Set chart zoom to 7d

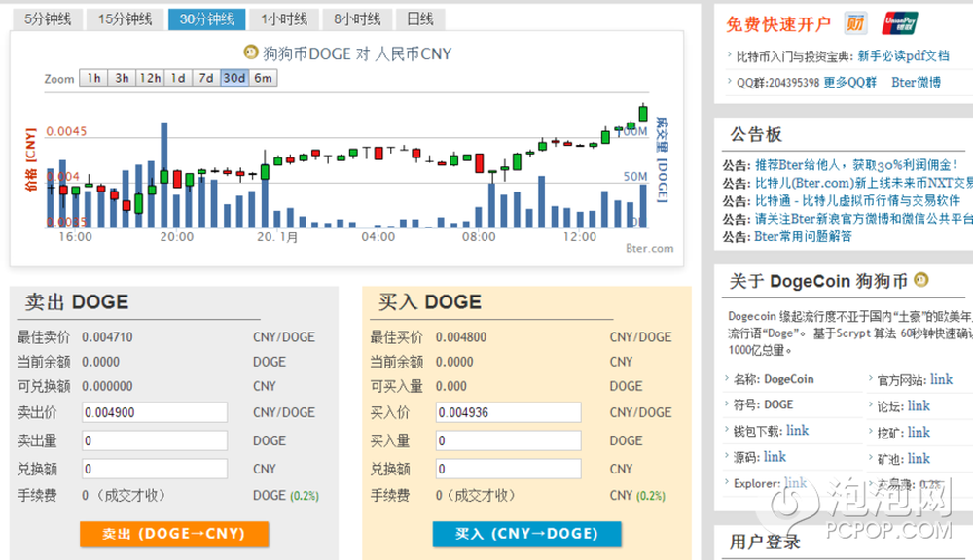click(x=206, y=78)
